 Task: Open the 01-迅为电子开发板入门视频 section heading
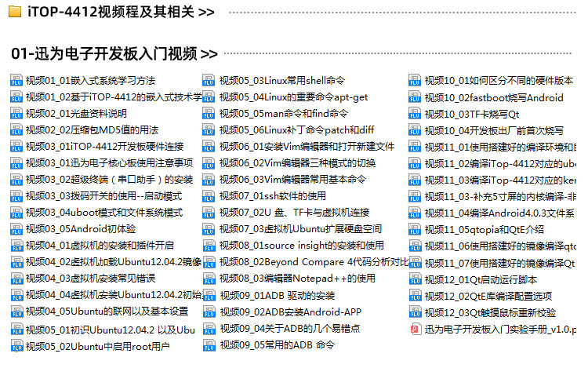click(x=114, y=53)
